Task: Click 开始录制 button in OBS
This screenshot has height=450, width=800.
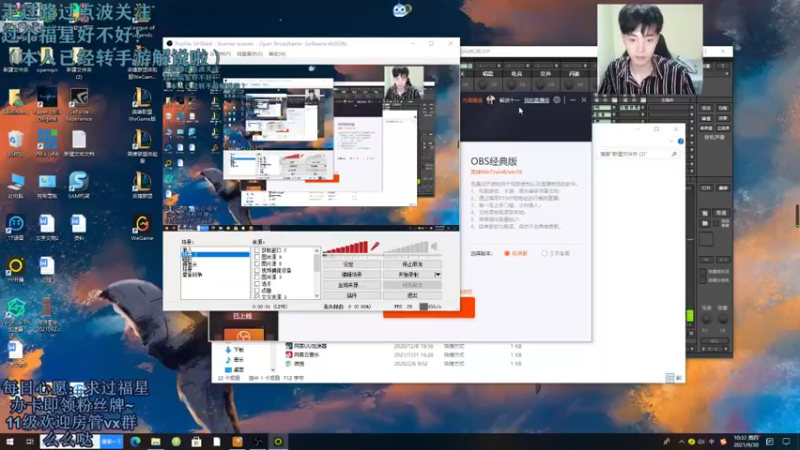Action: 408,274
